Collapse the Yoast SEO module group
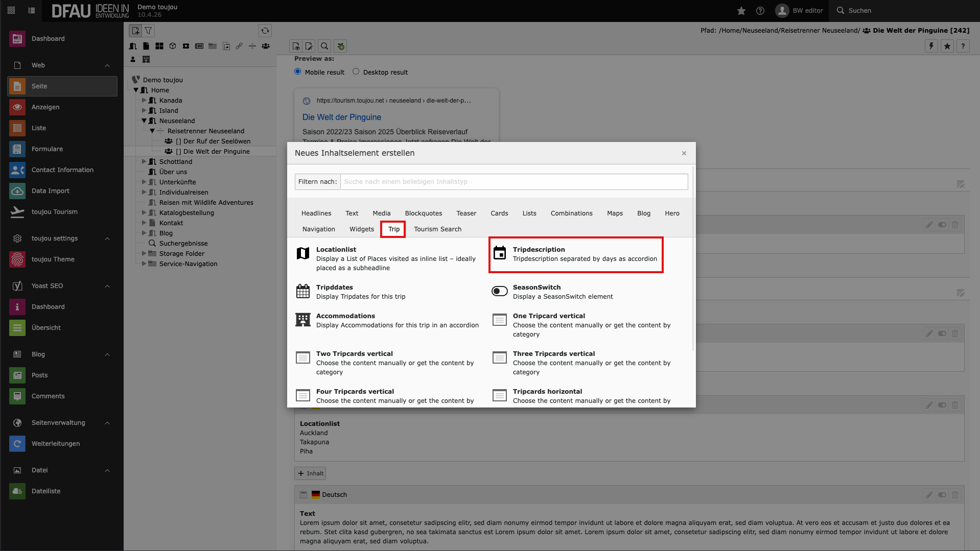 [x=107, y=286]
